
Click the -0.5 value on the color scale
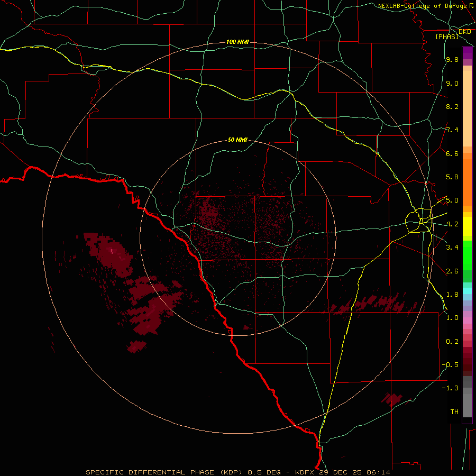coord(450,364)
